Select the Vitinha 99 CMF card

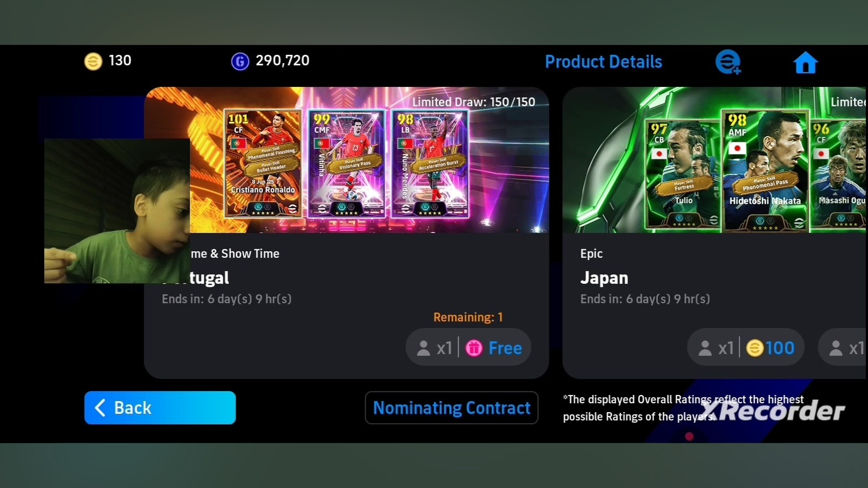pyautogui.click(x=346, y=163)
